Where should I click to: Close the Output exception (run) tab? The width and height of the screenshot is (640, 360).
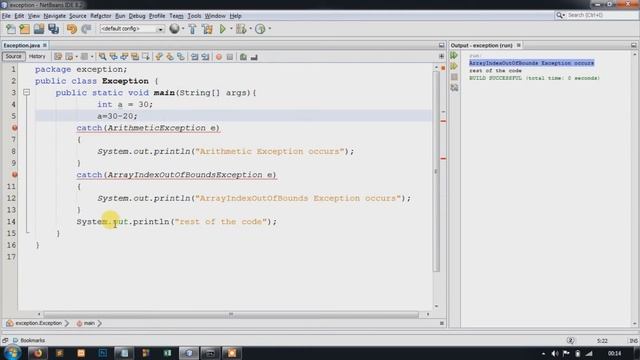(519, 45)
